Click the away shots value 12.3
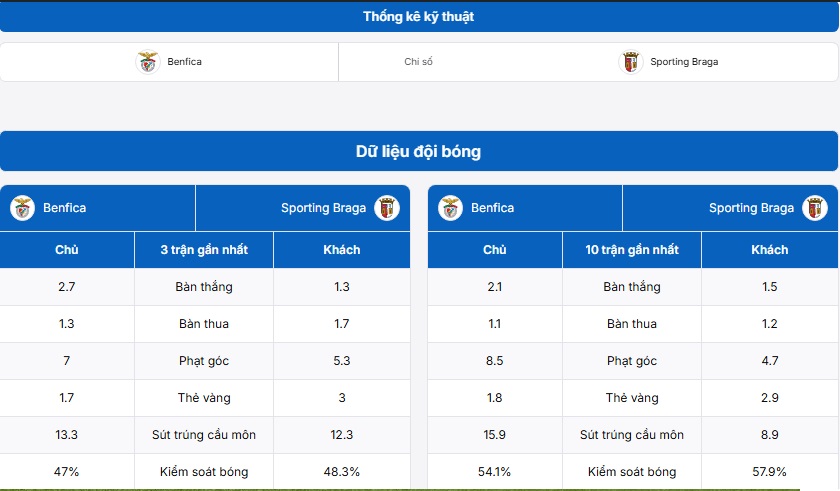 (x=342, y=435)
